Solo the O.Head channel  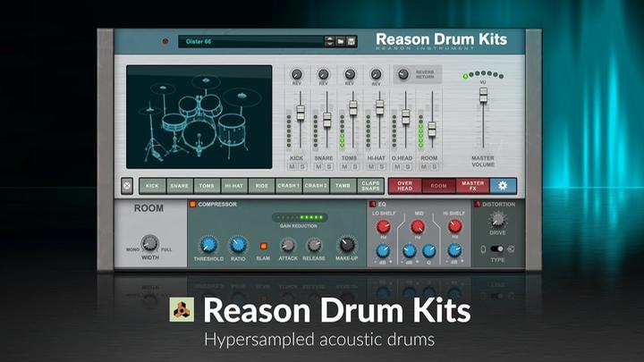408,166
